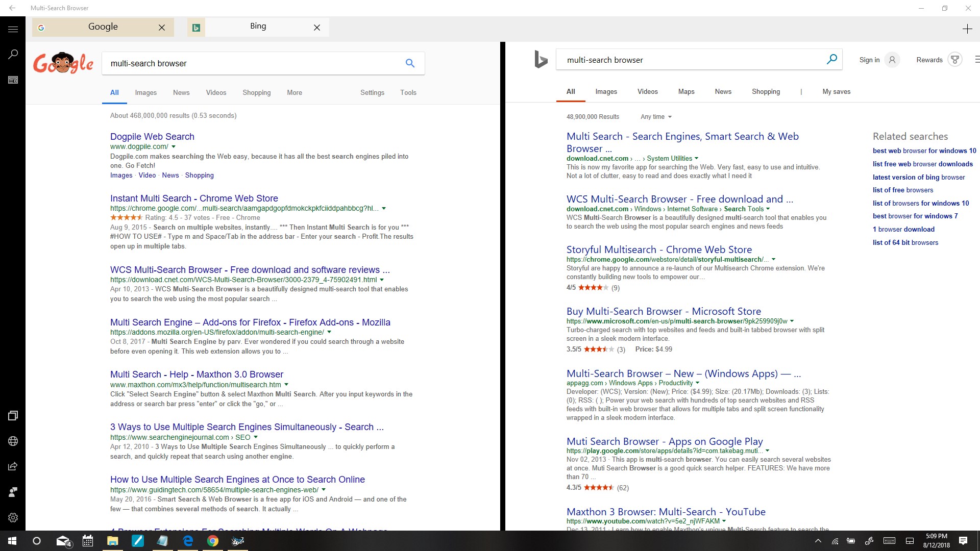Click Bing Rewards trophy icon
This screenshot has height=551, width=980.
coord(954,60)
